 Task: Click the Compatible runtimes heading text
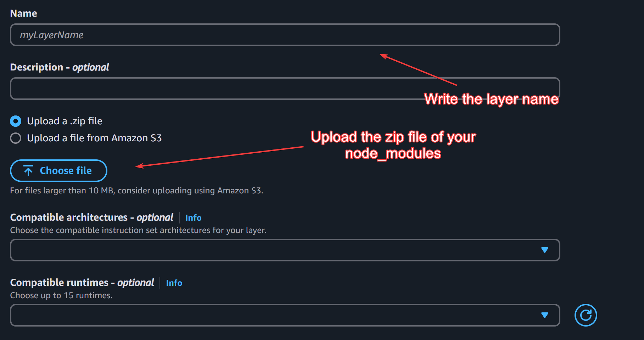[59, 283]
